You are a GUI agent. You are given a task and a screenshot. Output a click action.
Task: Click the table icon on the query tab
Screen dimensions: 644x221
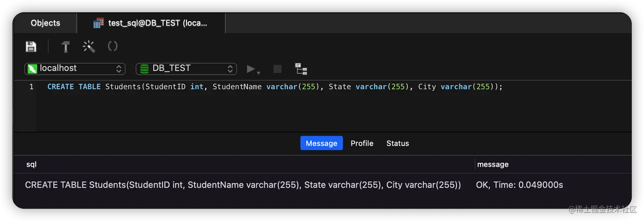pos(98,23)
